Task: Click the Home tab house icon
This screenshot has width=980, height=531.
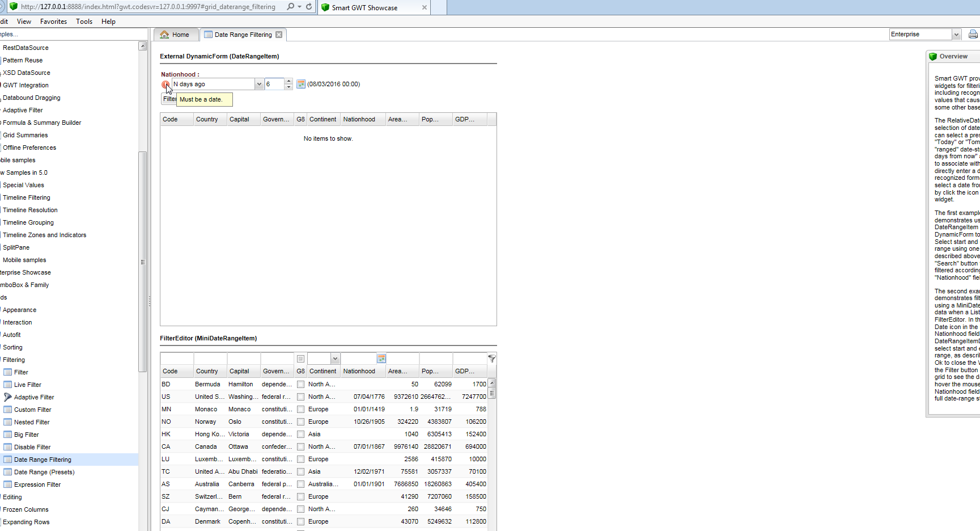Action: pyautogui.click(x=164, y=35)
